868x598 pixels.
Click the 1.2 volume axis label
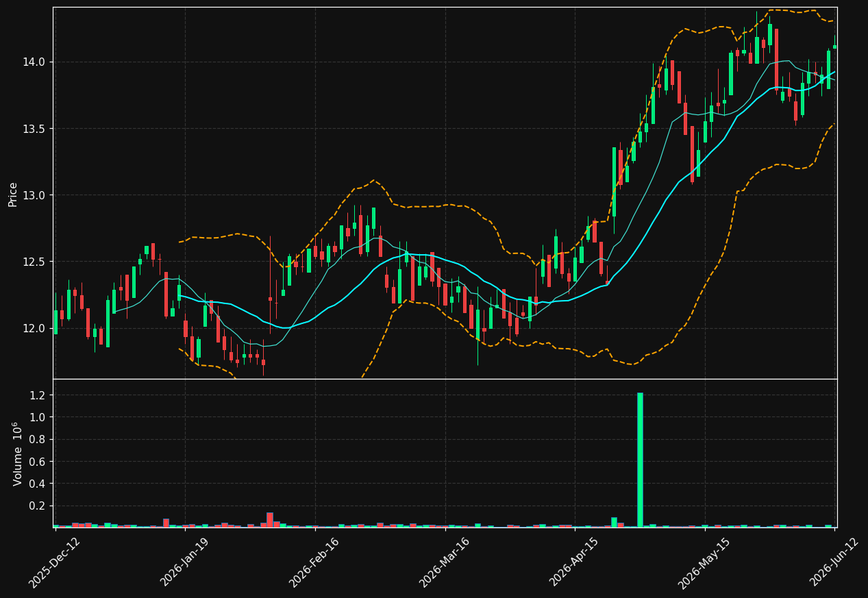pos(38,395)
